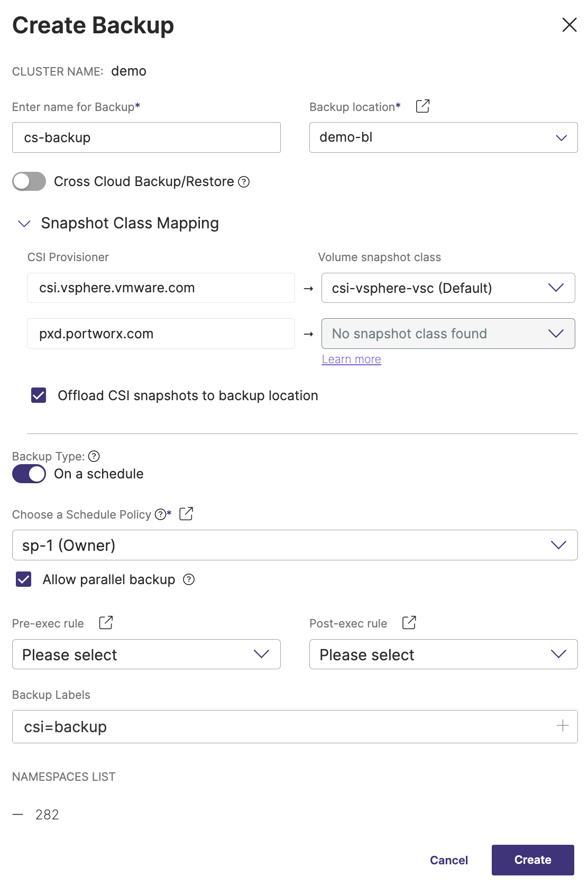The image size is (588, 886).
Task: Turn off the On a schedule toggle
Action: point(29,474)
